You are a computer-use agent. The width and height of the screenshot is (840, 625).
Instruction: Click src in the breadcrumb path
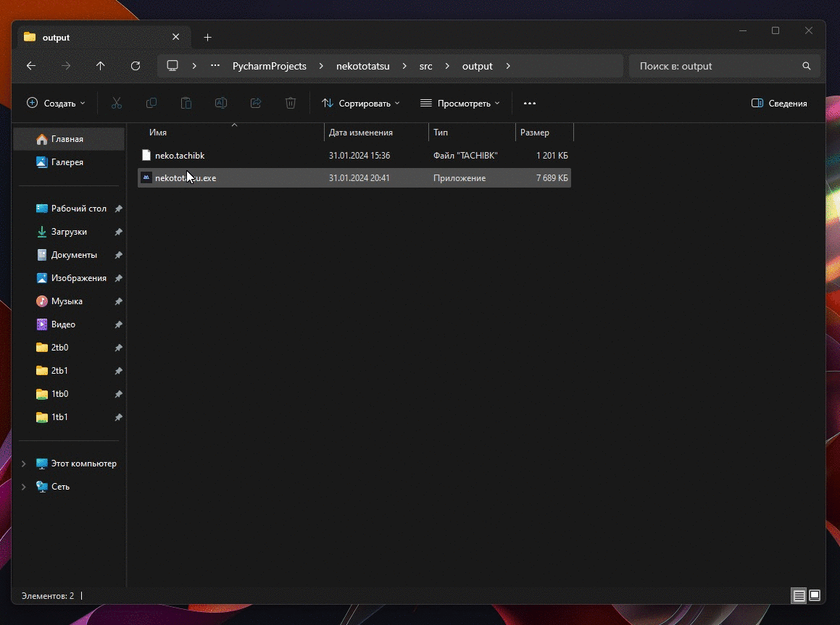tap(425, 66)
